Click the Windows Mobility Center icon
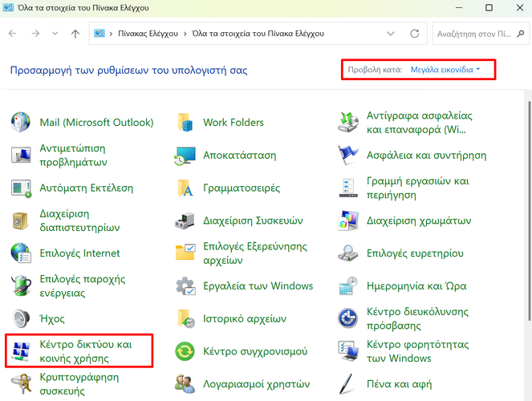The width and height of the screenshot is (532, 401). tap(348, 351)
